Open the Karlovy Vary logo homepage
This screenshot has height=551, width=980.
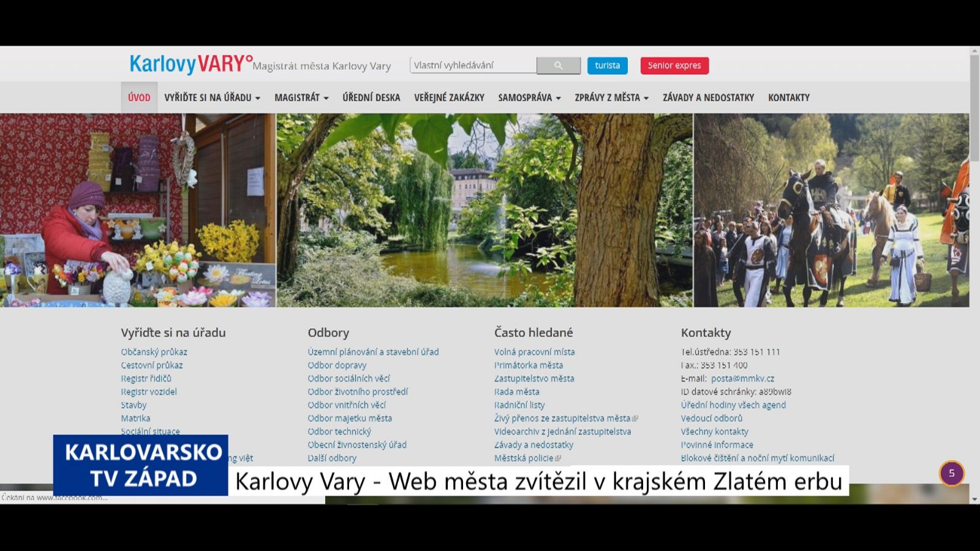click(190, 64)
